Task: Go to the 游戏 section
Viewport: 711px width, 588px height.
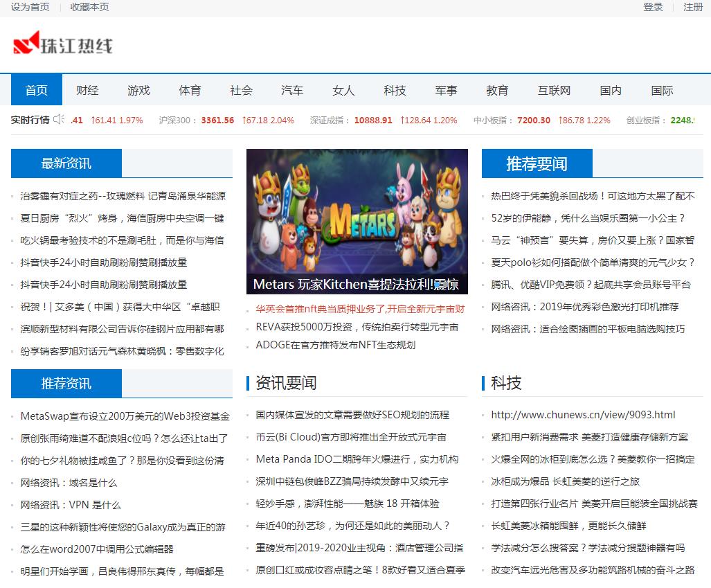Action: coord(138,90)
